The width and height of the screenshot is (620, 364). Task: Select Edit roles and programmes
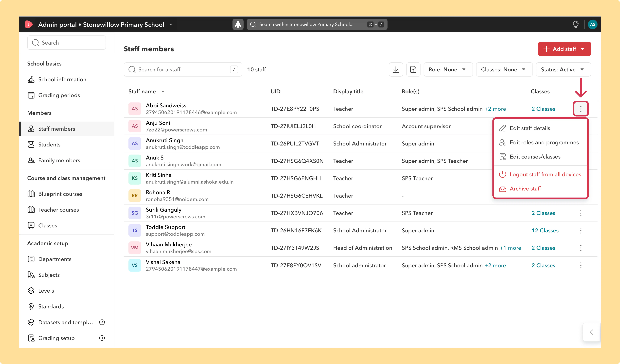click(540, 143)
